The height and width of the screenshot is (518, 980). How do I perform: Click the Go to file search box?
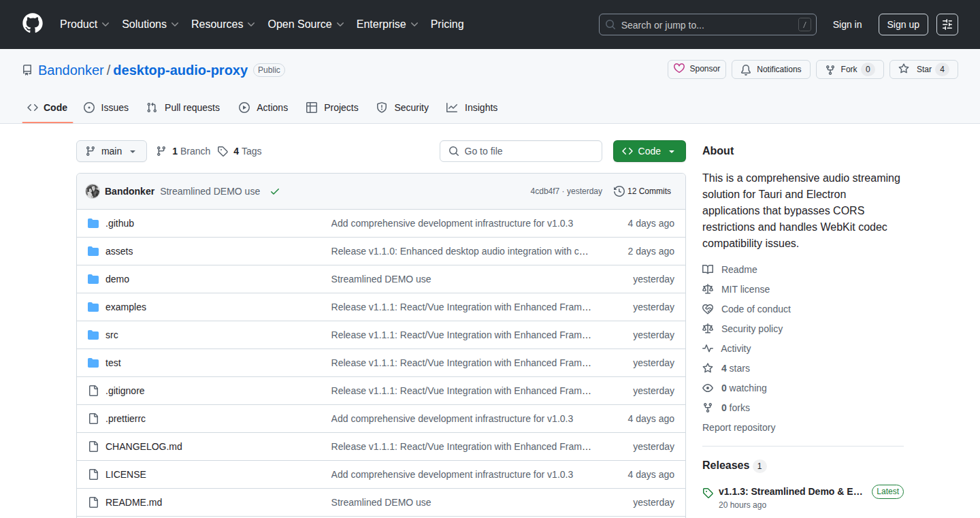click(x=521, y=151)
